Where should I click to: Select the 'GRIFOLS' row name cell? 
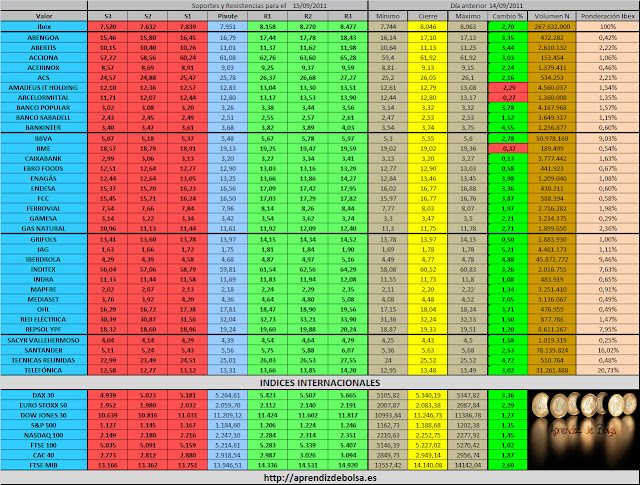(44, 239)
